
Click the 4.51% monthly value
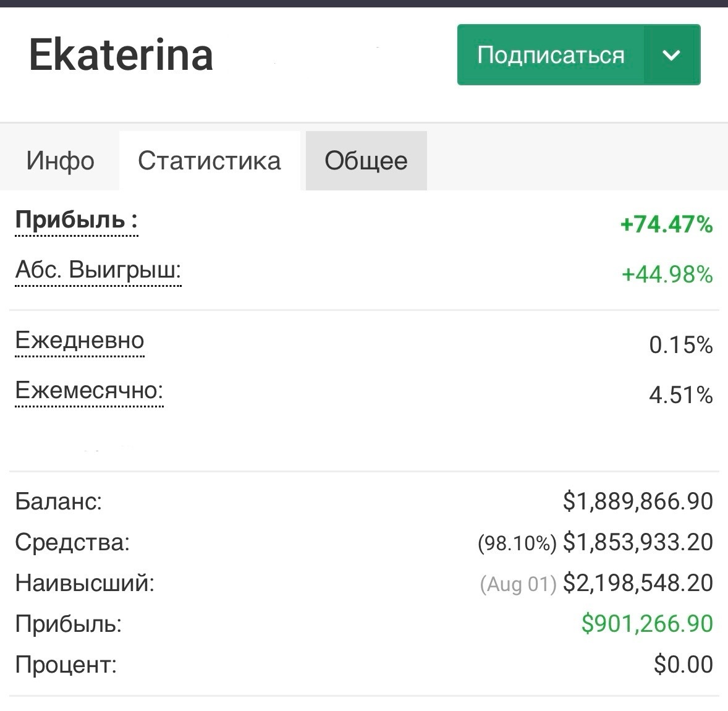pyautogui.click(x=680, y=394)
